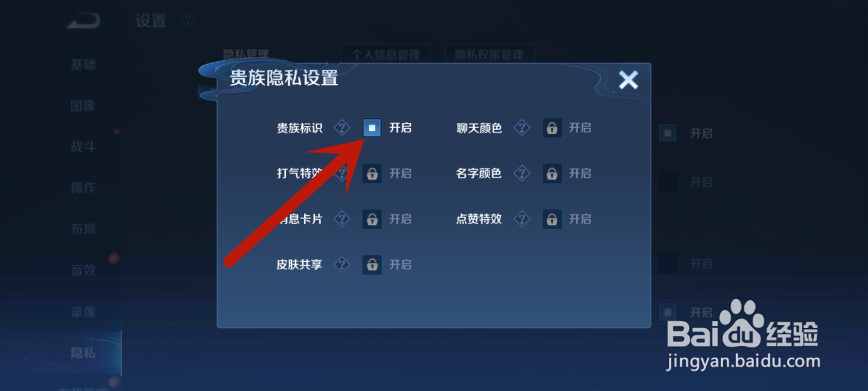Click the locked 消息卡片 toggle
The image size is (868, 391).
(x=372, y=219)
